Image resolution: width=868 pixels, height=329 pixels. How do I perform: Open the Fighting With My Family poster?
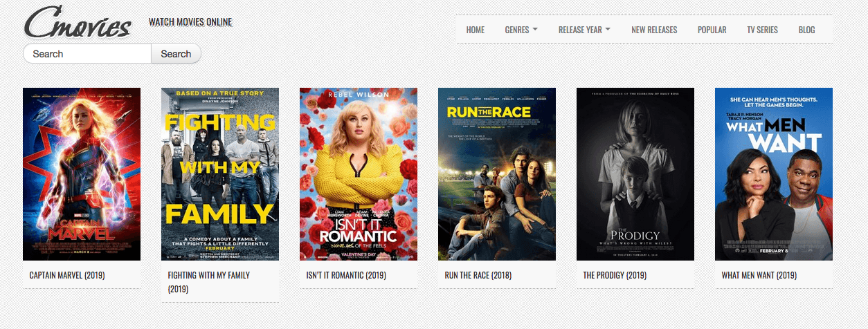(x=220, y=174)
